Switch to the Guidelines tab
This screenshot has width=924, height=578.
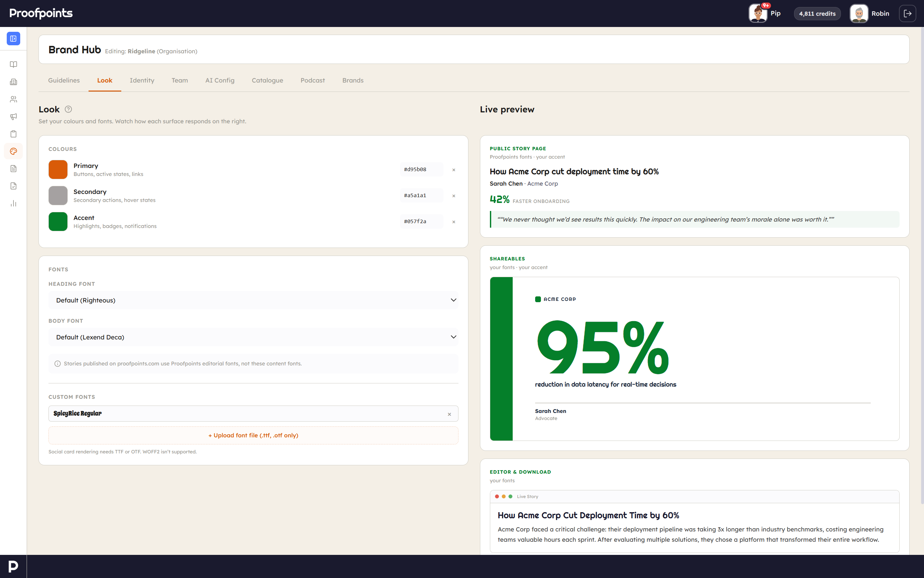tap(64, 80)
